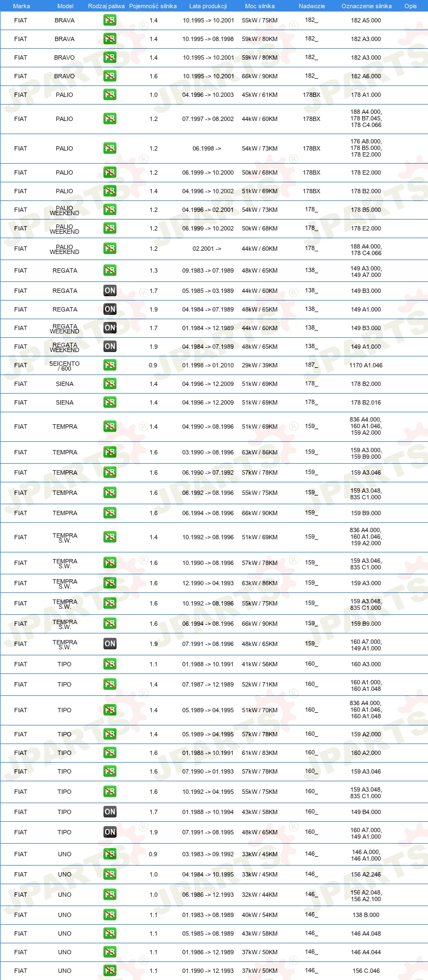The width and height of the screenshot is (428, 980).
Task: Click engine code 160 A3.000
Action: [366, 664]
